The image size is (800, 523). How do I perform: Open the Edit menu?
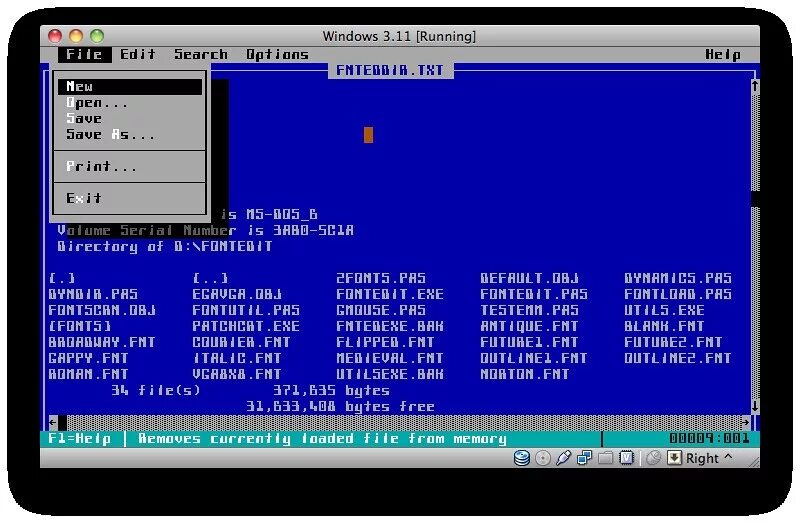[x=138, y=54]
